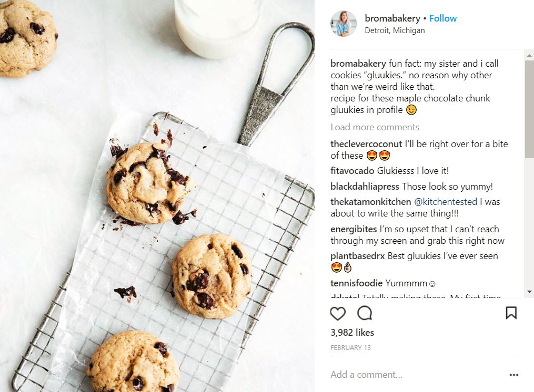This screenshot has width=534, height=392.
Task: Open bromabakery profile picture avatar
Action: click(x=343, y=24)
